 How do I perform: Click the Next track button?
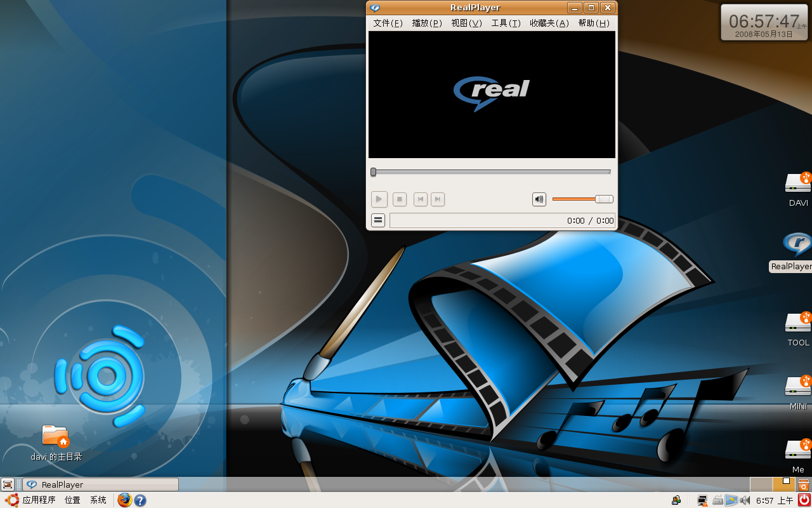tap(438, 199)
